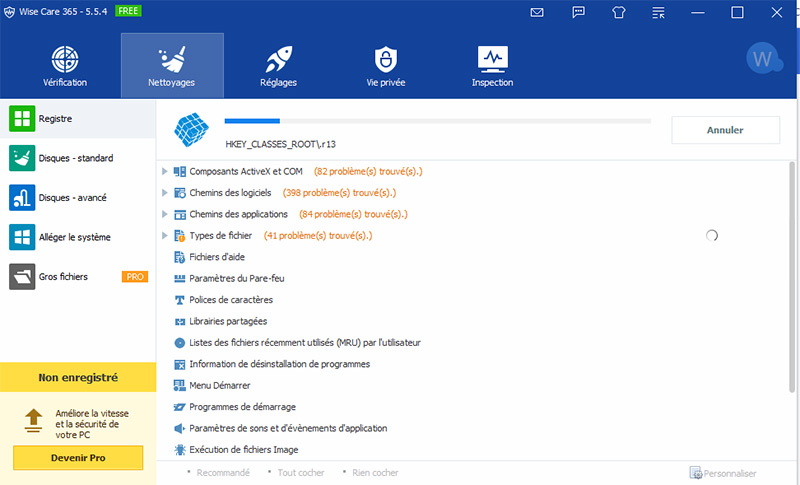This screenshot has width=800, height=485.
Task: Click the MRU recent files list icon
Action: coord(180,343)
